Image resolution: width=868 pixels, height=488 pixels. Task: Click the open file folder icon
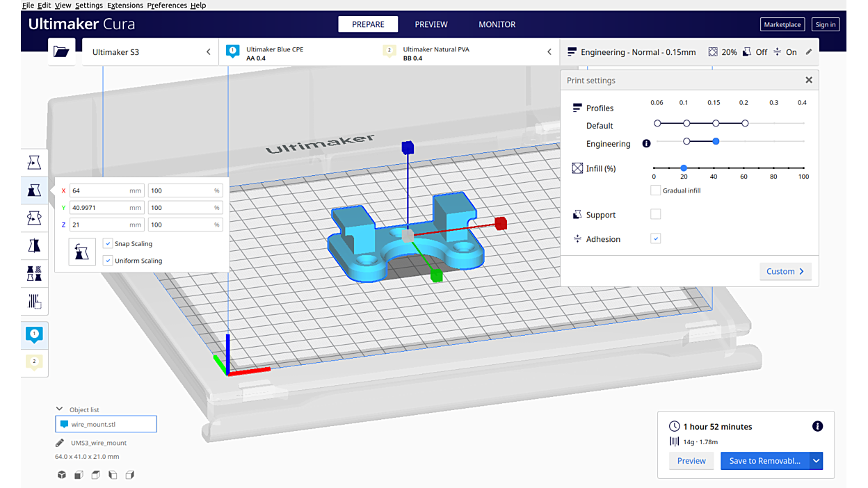(61, 51)
